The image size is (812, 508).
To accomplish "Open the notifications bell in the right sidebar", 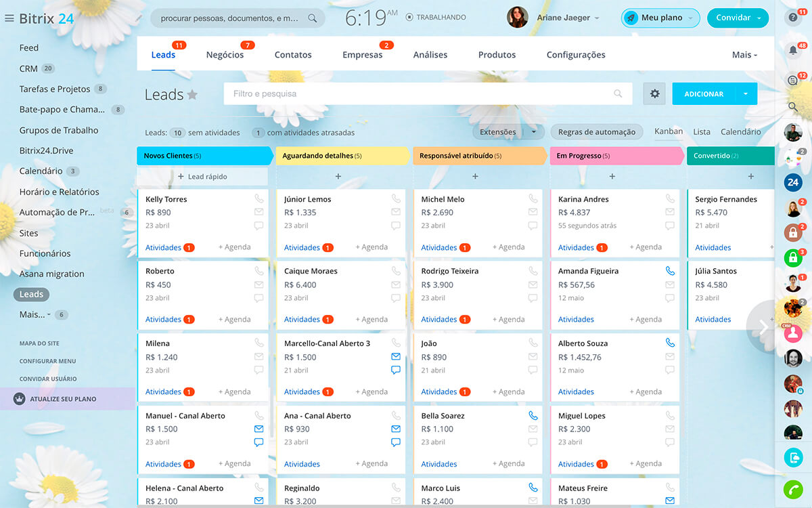I will point(793,50).
